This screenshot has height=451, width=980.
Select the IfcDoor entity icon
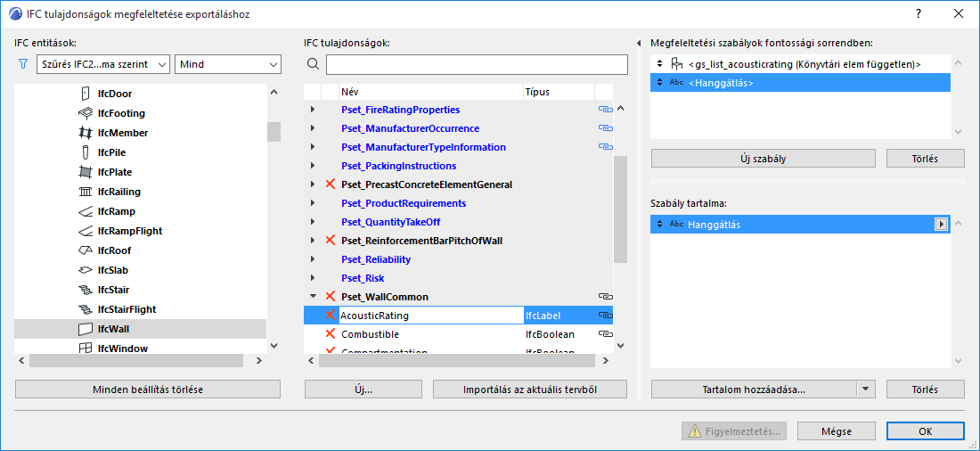pyautogui.click(x=86, y=94)
